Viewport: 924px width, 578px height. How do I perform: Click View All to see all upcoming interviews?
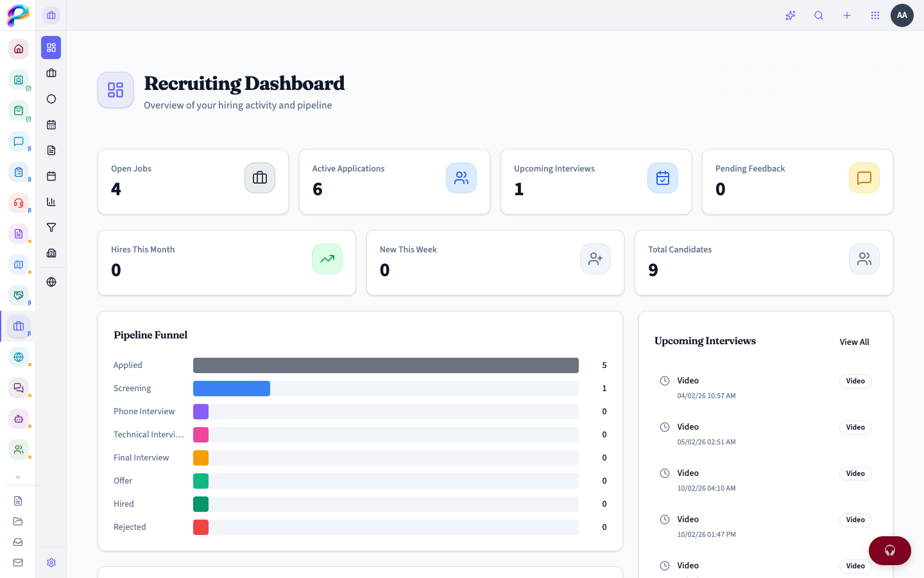(x=854, y=342)
